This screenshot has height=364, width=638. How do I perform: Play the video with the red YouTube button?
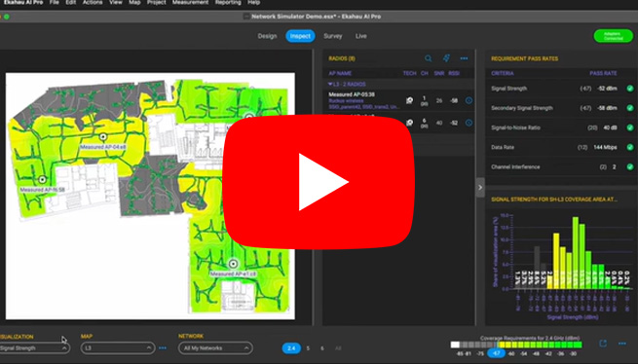point(319,182)
